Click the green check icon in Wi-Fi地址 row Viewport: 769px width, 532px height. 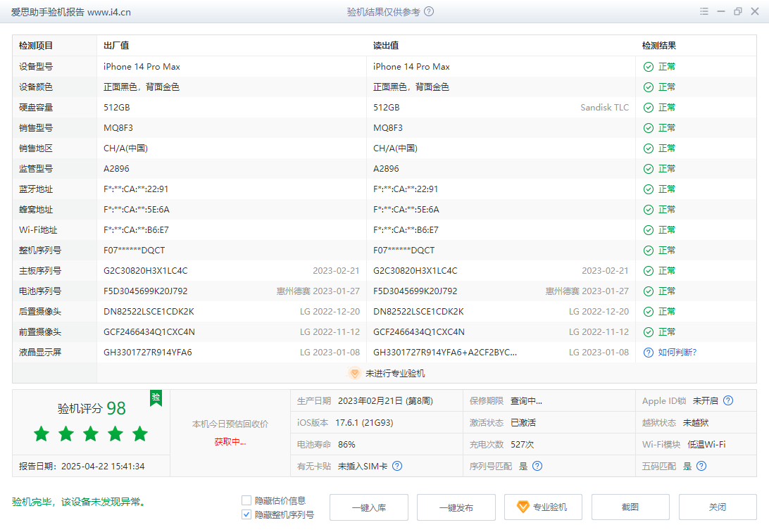[x=649, y=229]
